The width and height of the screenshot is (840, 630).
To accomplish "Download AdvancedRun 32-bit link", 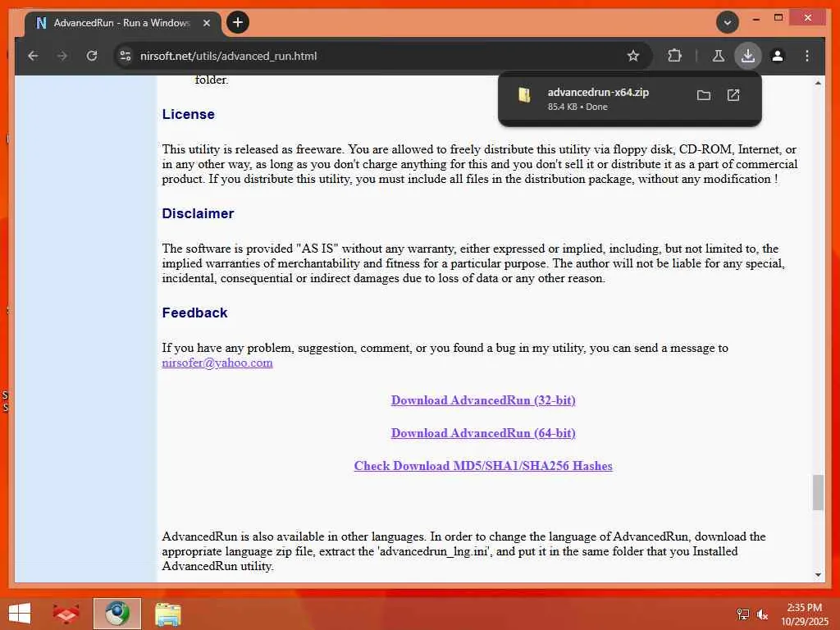I will (x=483, y=400).
